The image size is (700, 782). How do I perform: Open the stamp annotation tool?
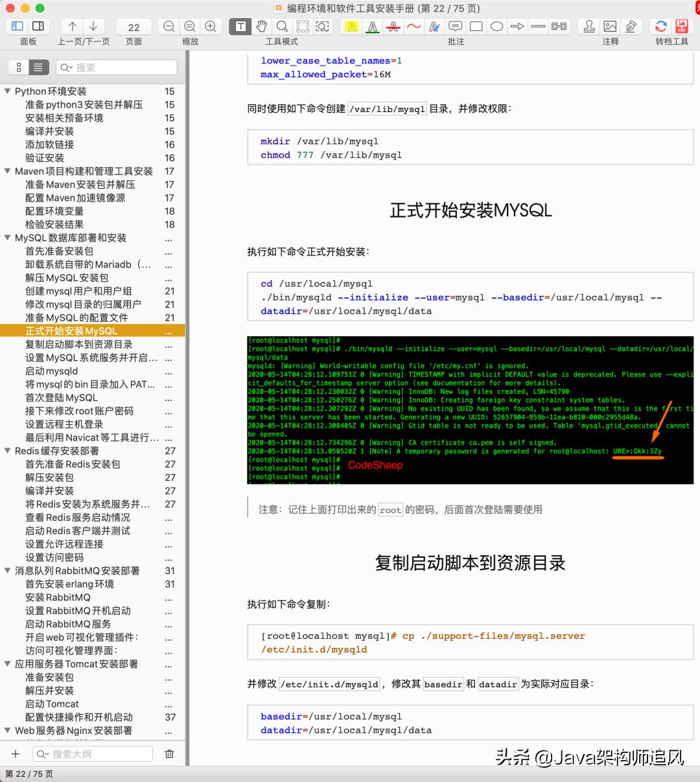(589, 26)
